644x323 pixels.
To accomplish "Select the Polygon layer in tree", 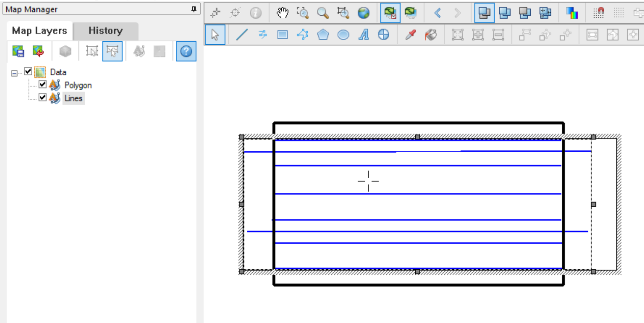I will (78, 85).
